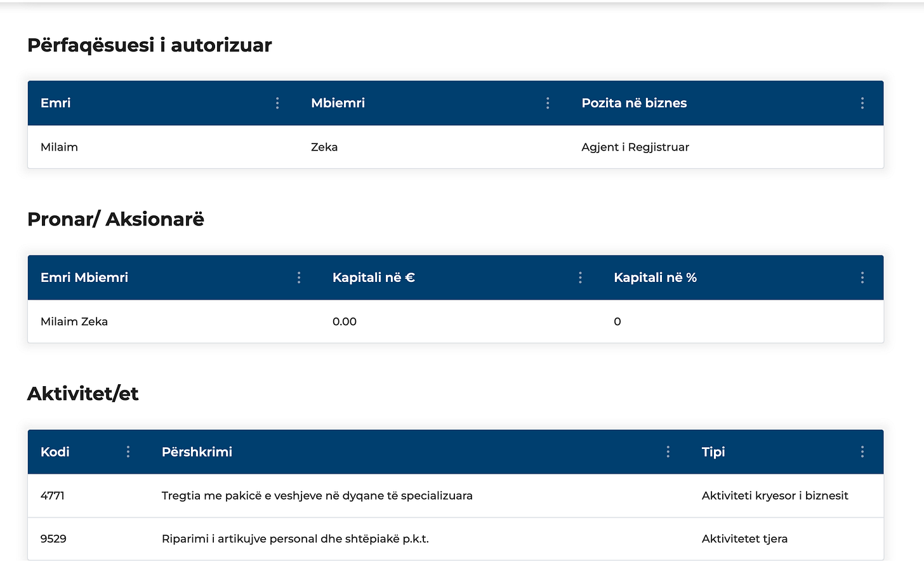The width and height of the screenshot is (924, 588).
Task: Open the Emri Mbiemri column menu icon
Action: 299,277
